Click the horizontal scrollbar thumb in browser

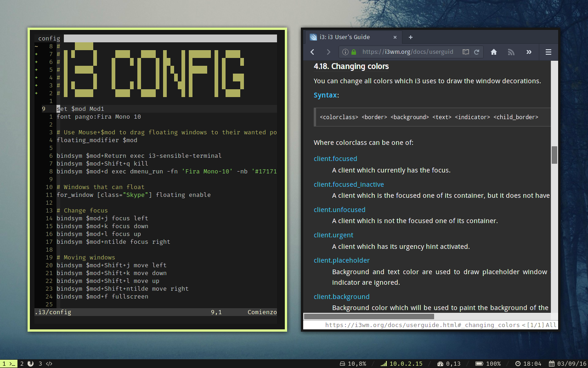(369, 316)
